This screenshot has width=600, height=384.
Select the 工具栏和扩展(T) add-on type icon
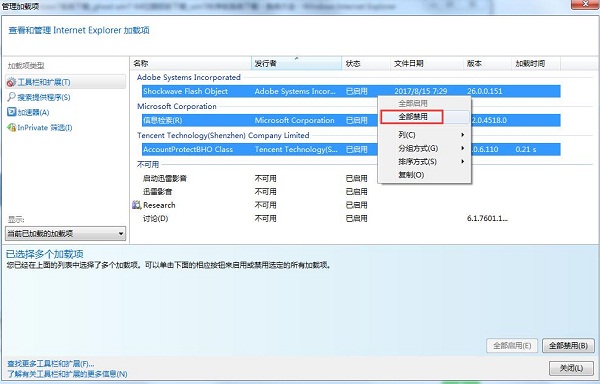pos(11,82)
